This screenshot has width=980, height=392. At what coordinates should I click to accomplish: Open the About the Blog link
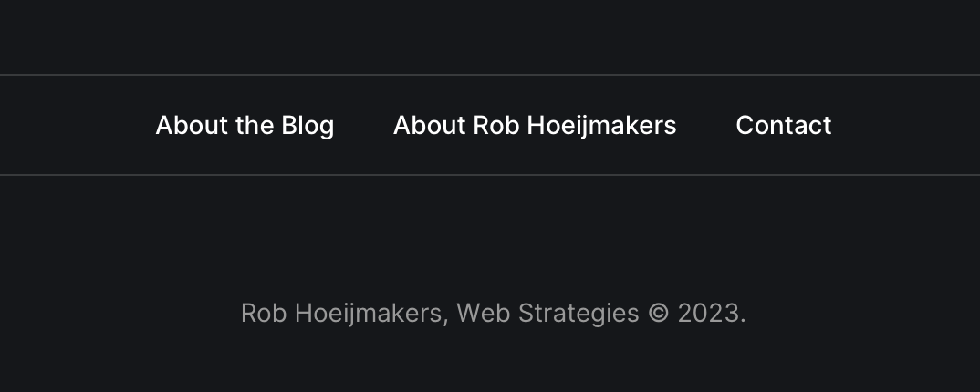click(245, 125)
